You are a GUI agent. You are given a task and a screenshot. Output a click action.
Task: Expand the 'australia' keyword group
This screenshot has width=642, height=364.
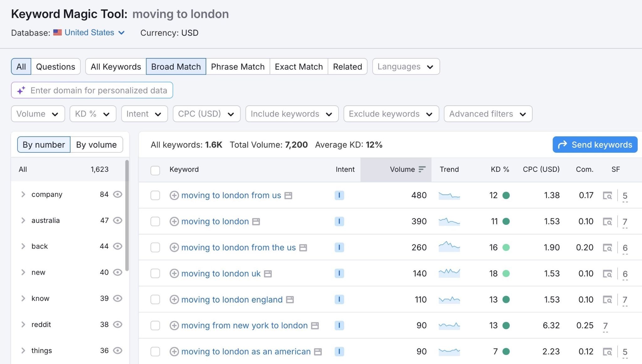click(x=23, y=220)
